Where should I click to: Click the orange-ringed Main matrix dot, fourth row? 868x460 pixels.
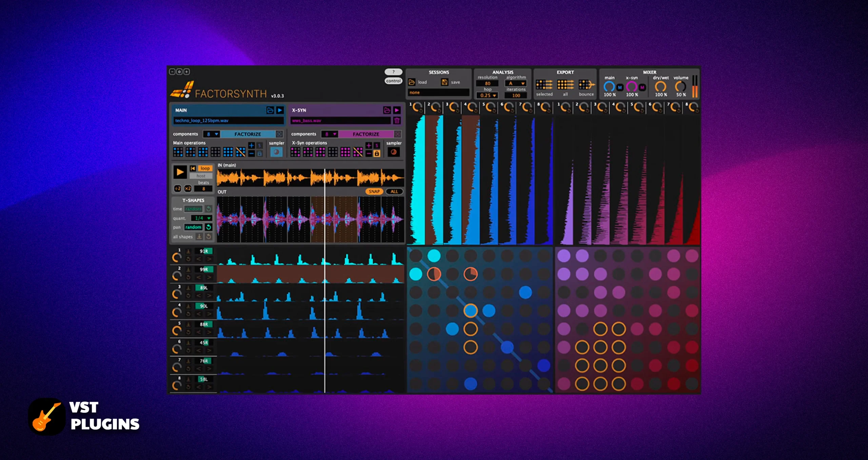tap(471, 311)
